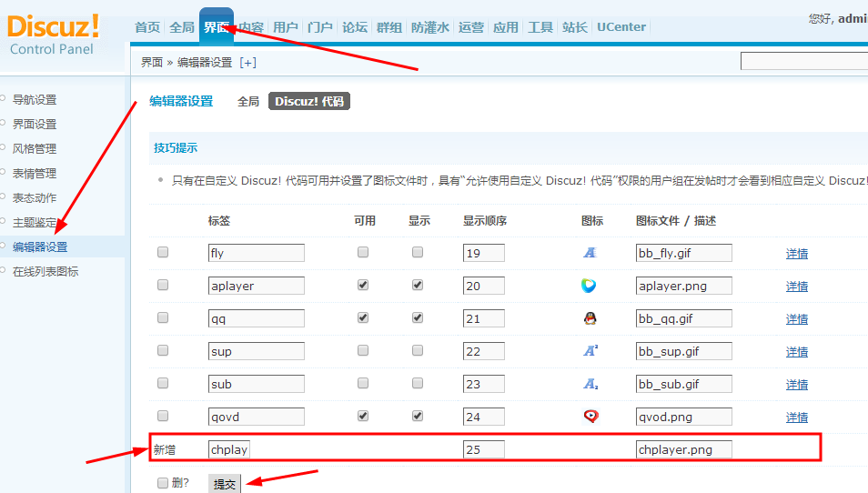Select the fly row checkbox

pyautogui.click(x=163, y=252)
